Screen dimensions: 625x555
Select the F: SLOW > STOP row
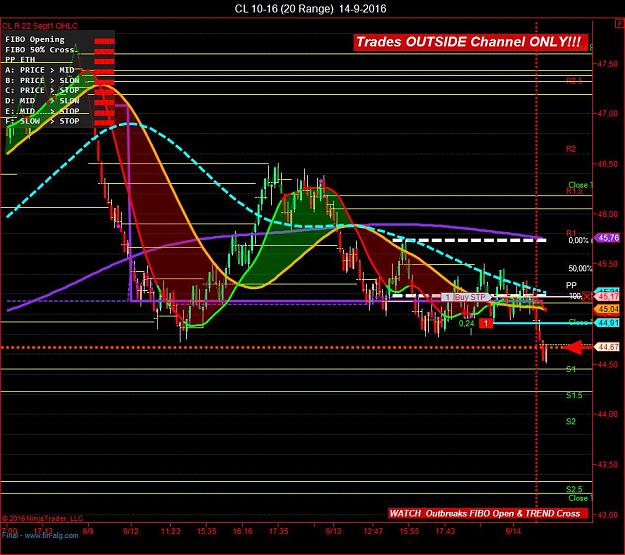point(42,121)
